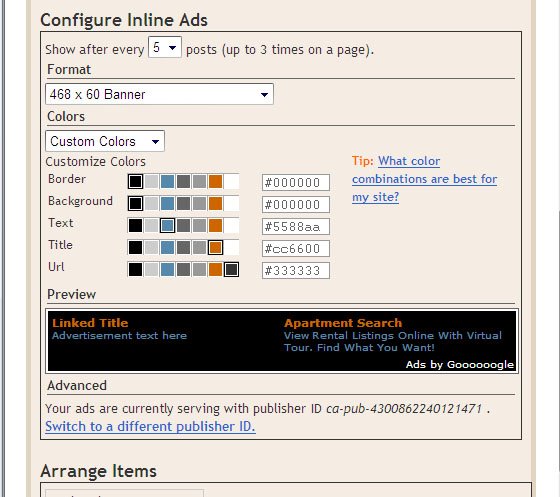This screenshot has height=497, width=560.
Task: Choose the blue swatch in the Background row
Action: 167,204
